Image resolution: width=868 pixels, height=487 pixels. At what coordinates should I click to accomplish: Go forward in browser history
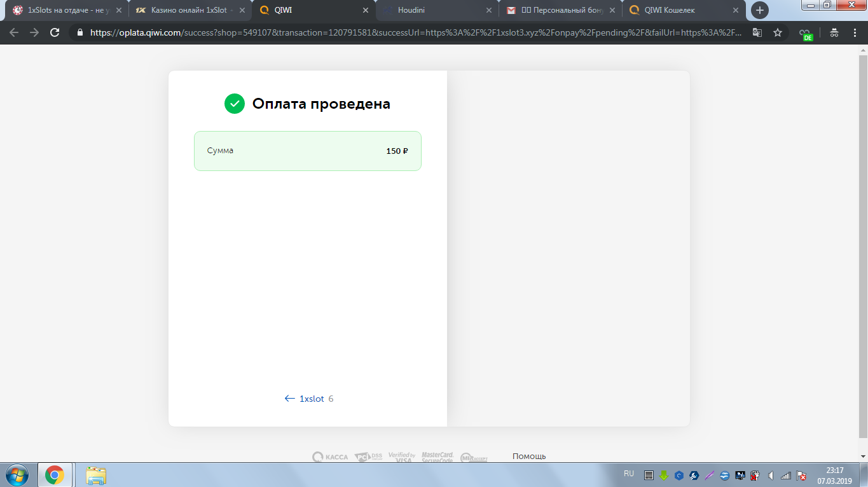pos(34,32)
